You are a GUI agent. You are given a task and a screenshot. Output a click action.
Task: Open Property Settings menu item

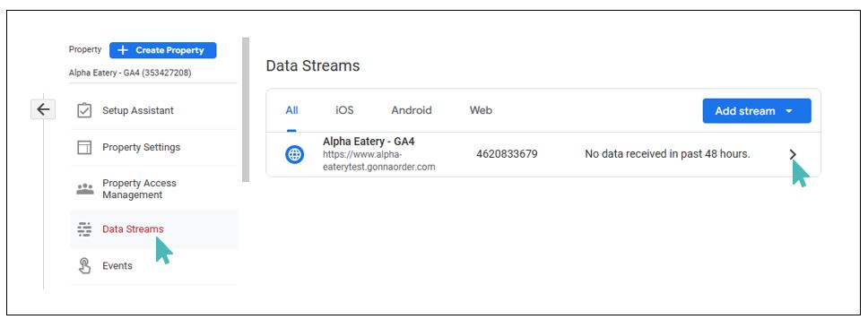pos(153,147)
